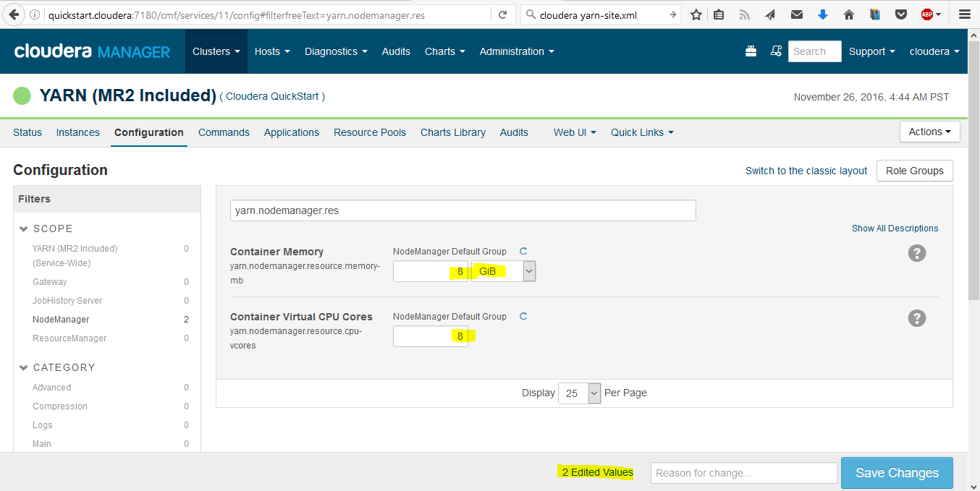
Task: Open the Charts menu
Action: [x=444, y=51]
